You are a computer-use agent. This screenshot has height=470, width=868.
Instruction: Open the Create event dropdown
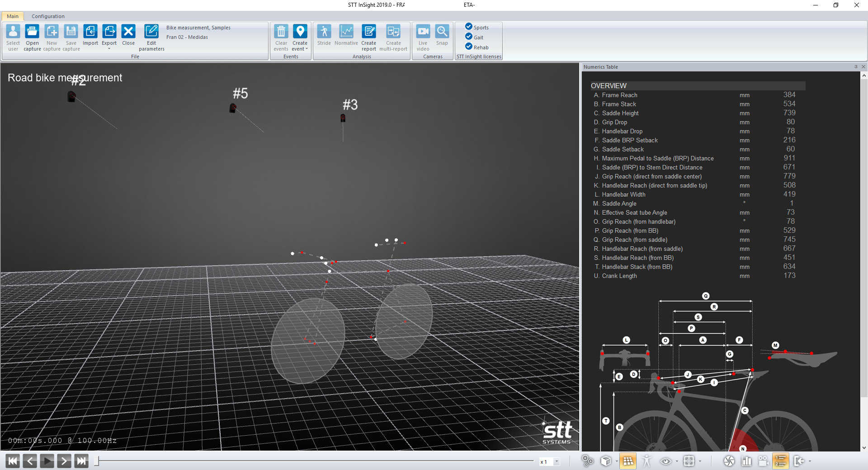pyautogui.click(x=307, y=49)
